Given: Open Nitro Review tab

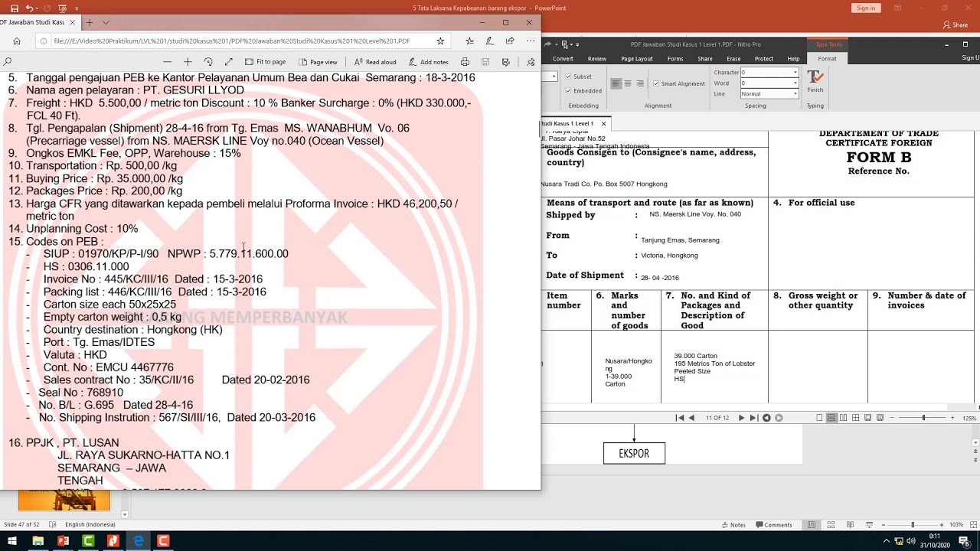Looking at the screenshot, I should (597, 59).
